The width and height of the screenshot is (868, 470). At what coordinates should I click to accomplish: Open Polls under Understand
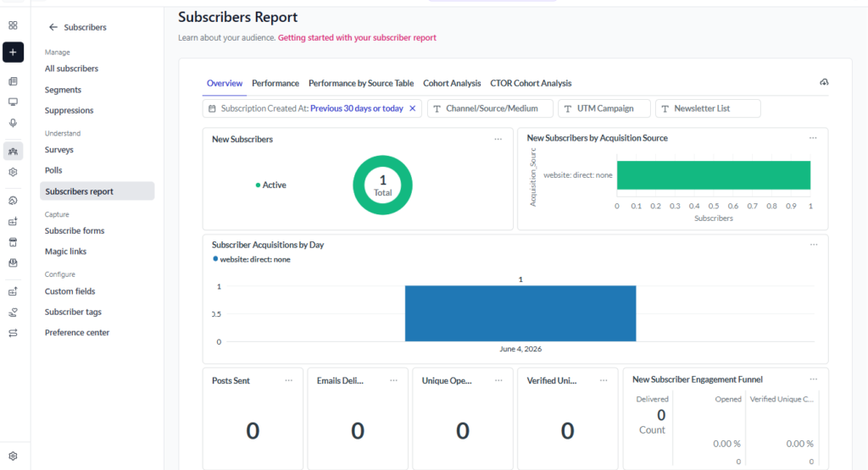[x=53, y=170]
